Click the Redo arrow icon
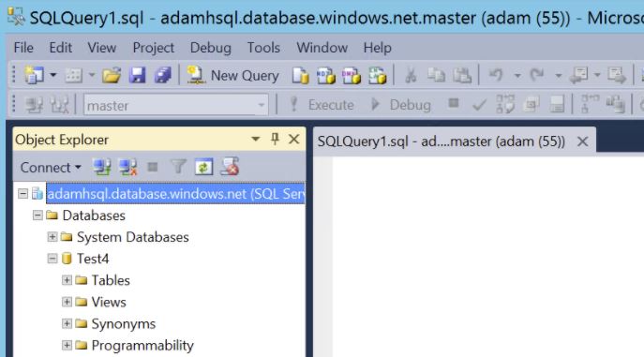644x357 pixels. click(x=537, y=76)
